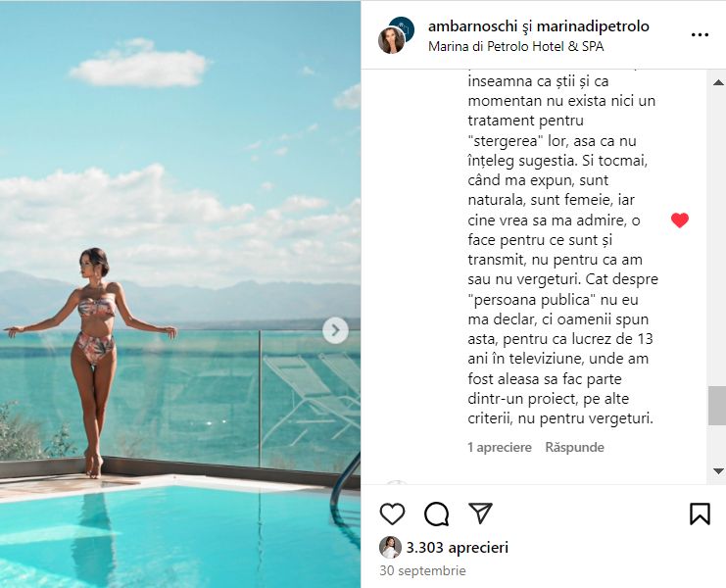Viewport: 726px width, 588px height.
Task: Click the comment scrollbar thumb
Action: tap(717, 406)
